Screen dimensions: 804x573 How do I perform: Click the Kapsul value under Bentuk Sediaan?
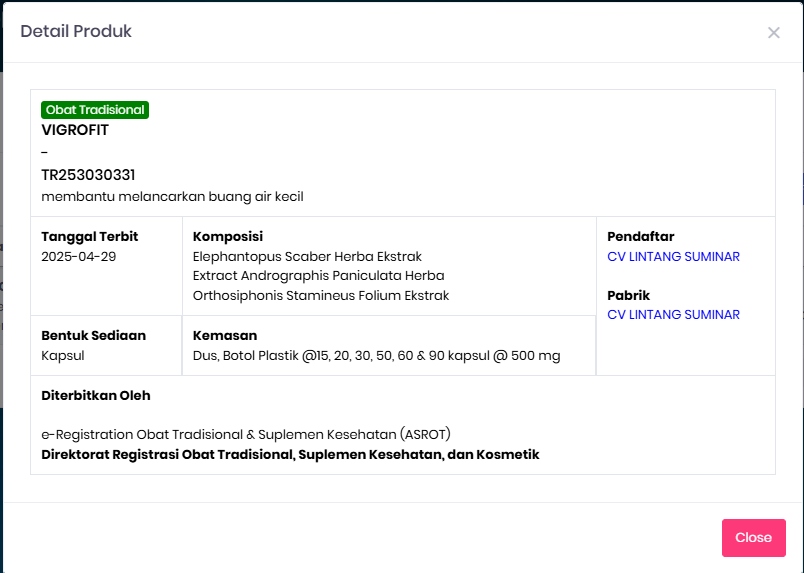63,356
